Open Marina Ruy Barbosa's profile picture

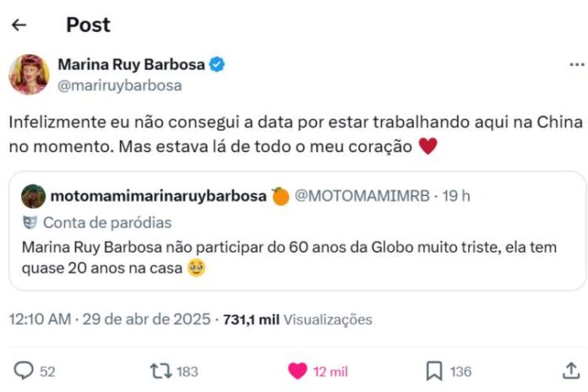point(29,74)
